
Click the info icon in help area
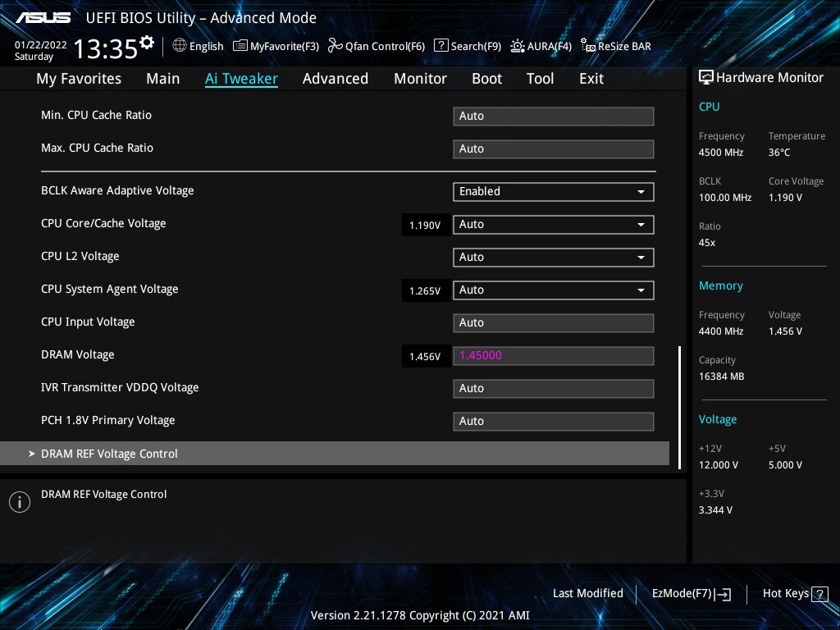click(x=20, y=502)
